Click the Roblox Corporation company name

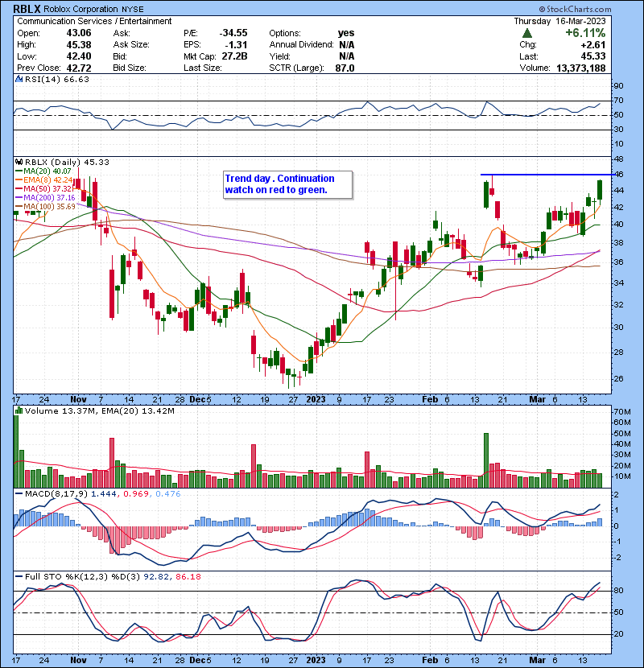(x=80, y=9)
